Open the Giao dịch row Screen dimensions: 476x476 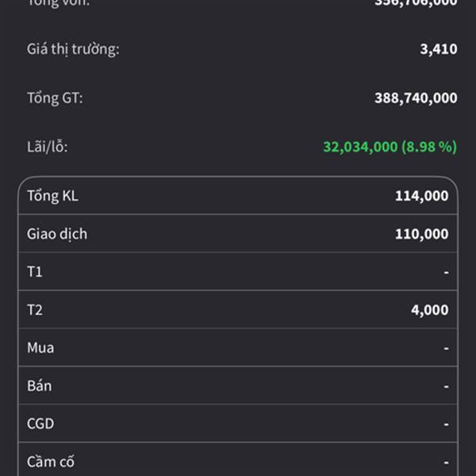57,234
